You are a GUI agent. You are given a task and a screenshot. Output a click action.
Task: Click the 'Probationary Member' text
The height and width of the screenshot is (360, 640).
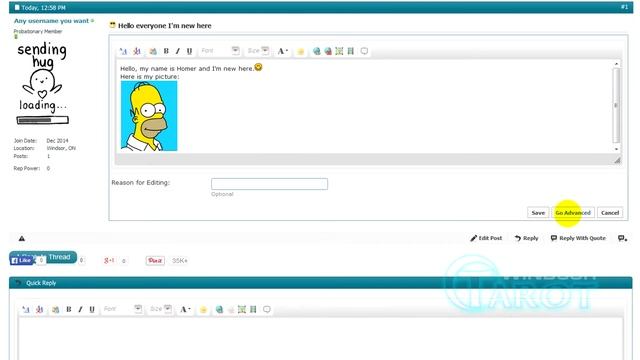[x=38, y=31]
